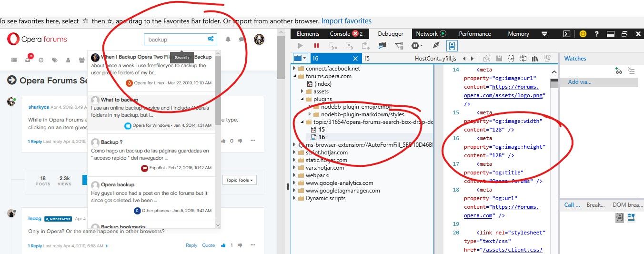Expand the connect.facebook.net folder
The width and height of the screenshot is (644, 254).
click(x=294, y=69)
